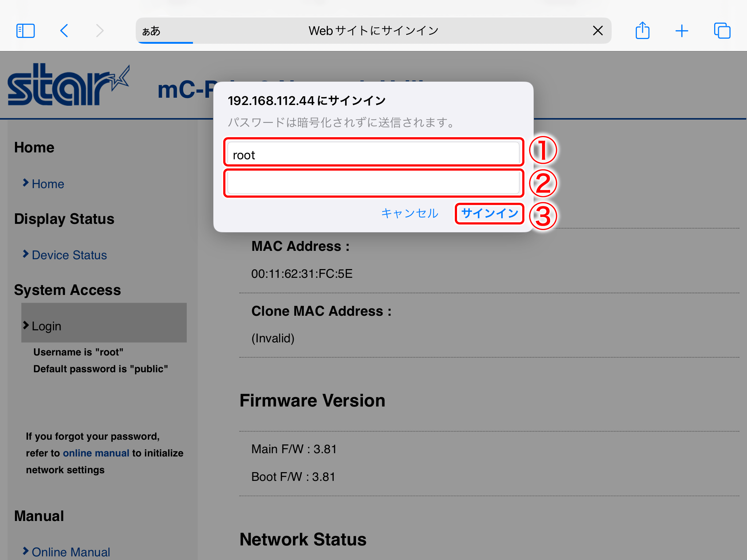The height and width of the screenshot is (560, 747).
Task: Click the chevron beside Device Status
Action: coord(26,254)
